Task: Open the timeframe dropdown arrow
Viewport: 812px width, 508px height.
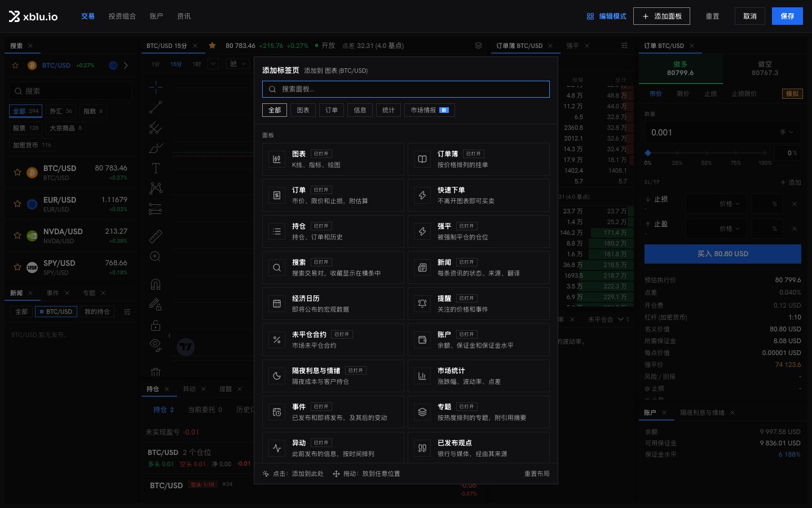Action: 213,64
